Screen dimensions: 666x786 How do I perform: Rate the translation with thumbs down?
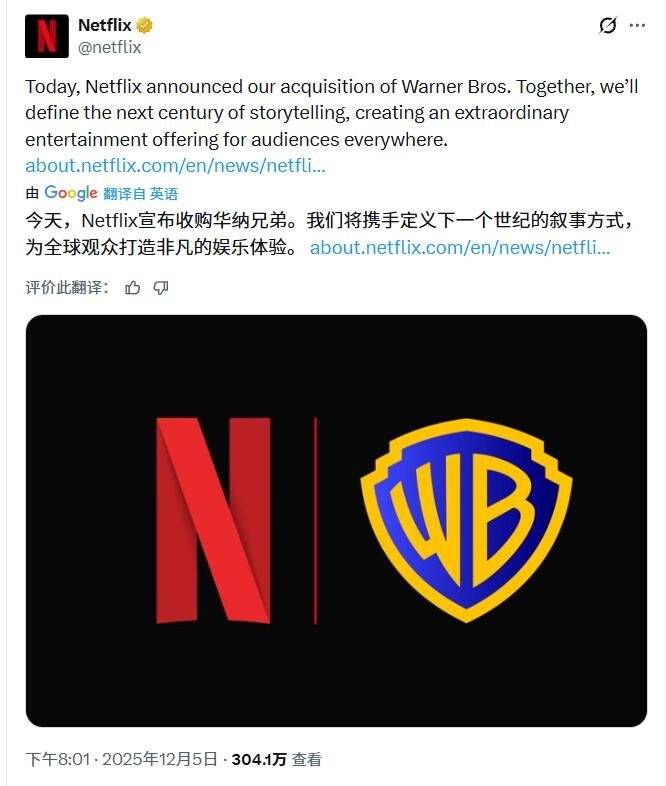tap(161, 288)
